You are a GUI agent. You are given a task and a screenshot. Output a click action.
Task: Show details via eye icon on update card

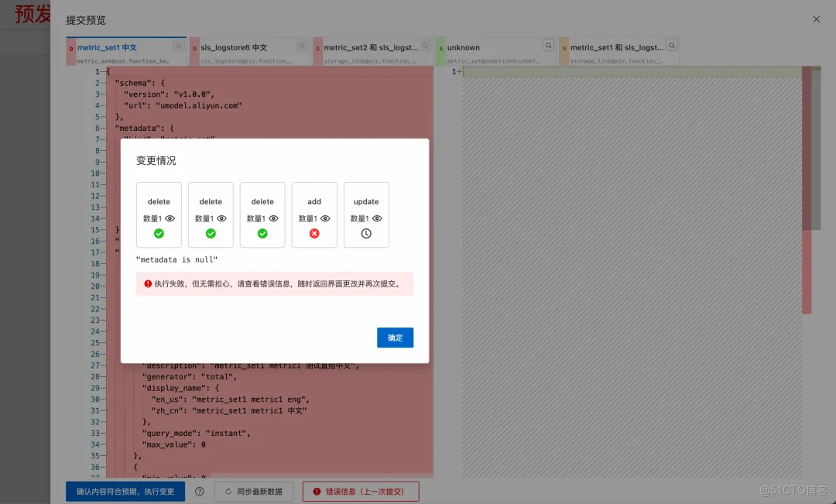pyautogui.click(x=377, y=218)
